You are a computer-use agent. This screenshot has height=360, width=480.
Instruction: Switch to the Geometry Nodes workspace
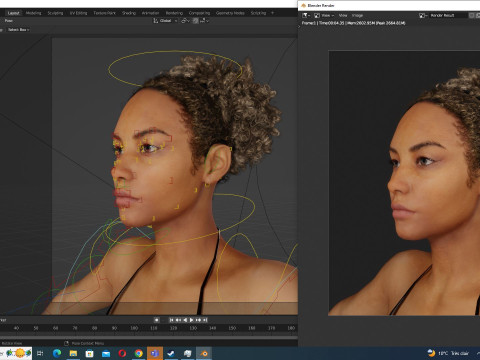click(x=230, y=13)
